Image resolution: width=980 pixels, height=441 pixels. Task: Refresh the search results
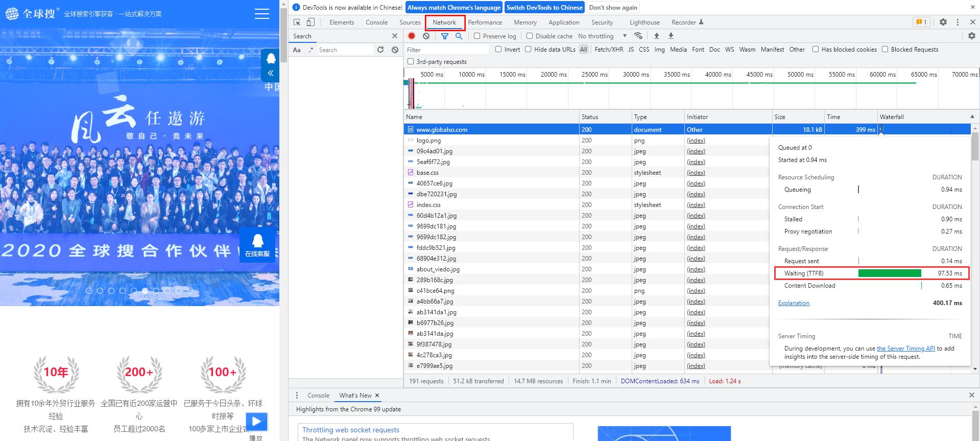click(380, 50)
